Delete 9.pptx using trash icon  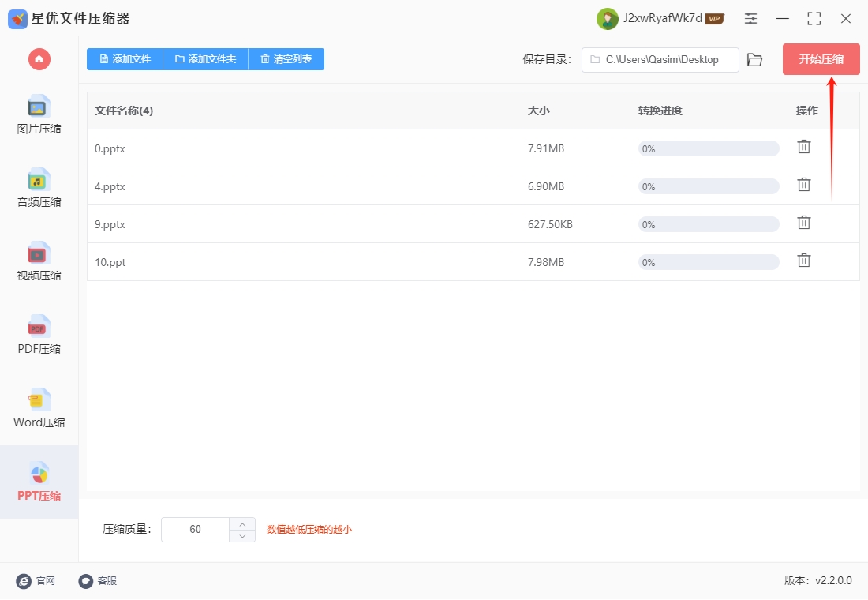click(804, 223)
